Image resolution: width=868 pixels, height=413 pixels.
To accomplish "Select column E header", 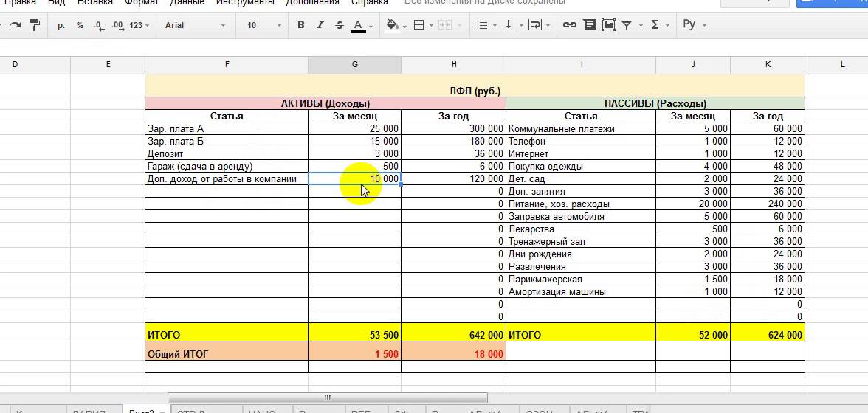I will point(108,65).
